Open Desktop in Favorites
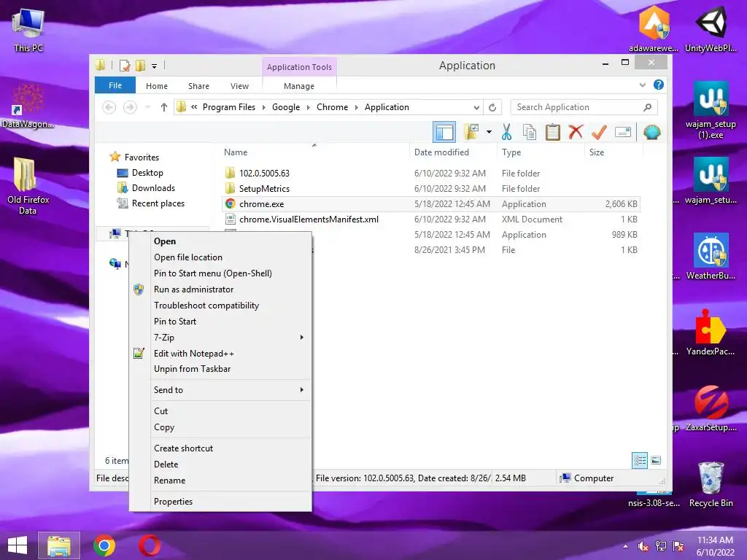 [147, 173]
